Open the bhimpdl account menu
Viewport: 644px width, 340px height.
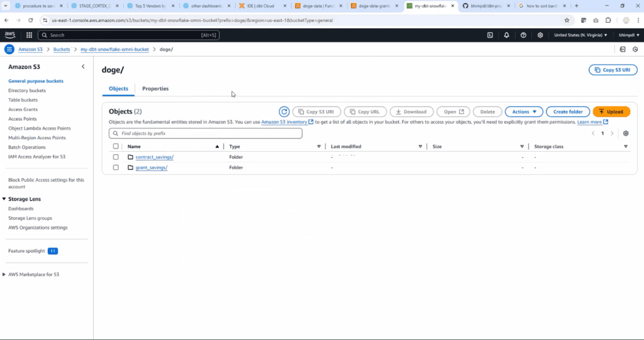[x=629, y=35]
